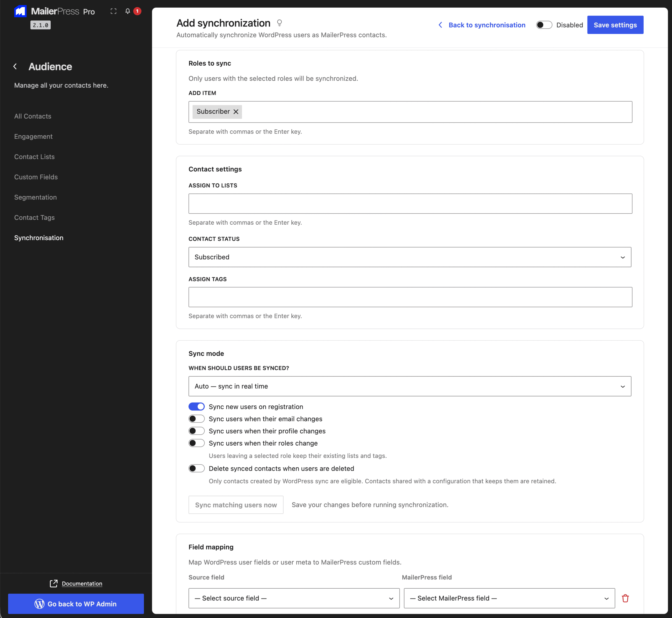Viewport: 672px width, 618px height.
Task: Click Sync matching users now button
Action: [x=236, y=505]
